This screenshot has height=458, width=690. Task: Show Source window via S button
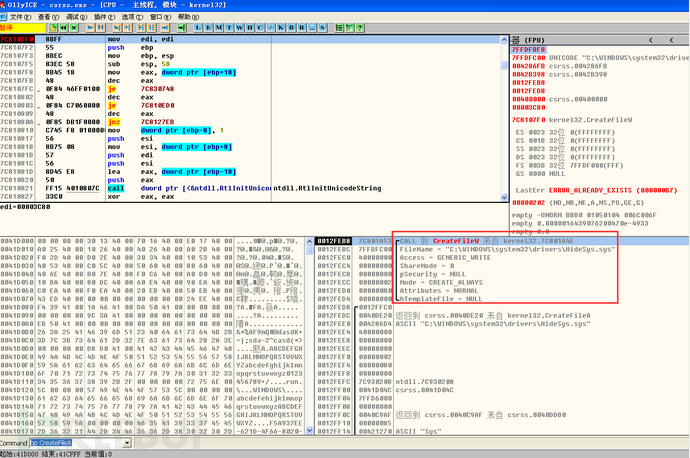point(323,28)
